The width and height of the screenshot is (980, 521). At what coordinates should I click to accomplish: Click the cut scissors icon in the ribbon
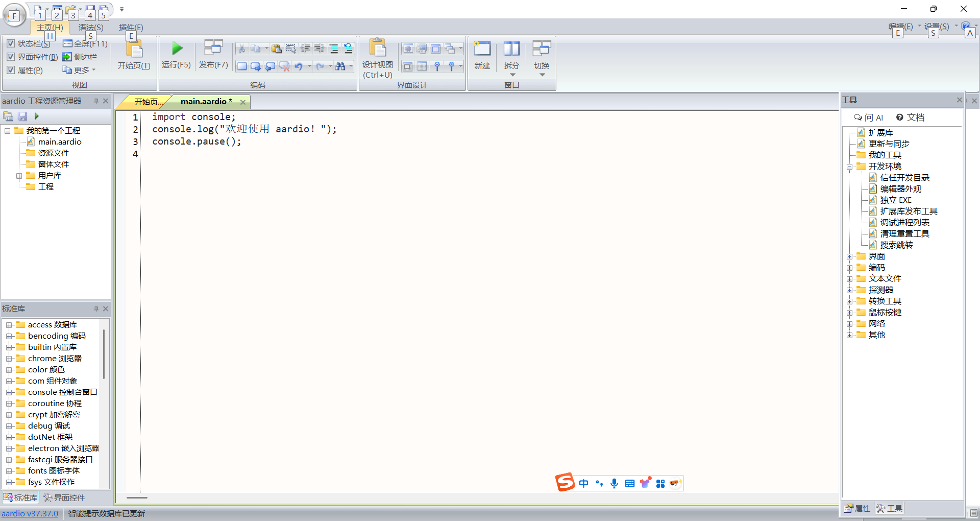point(241,49)
